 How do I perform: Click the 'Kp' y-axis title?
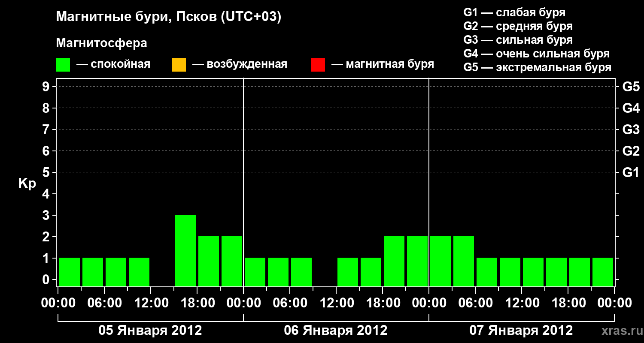coord(27,184)
